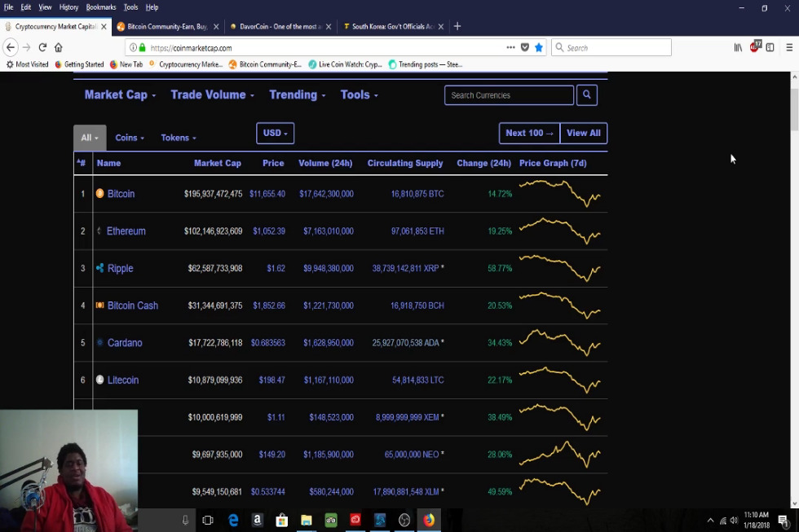Expand the Trending dropdown menu
This screenshot has width=799, height=532.
tap(297, 95)
